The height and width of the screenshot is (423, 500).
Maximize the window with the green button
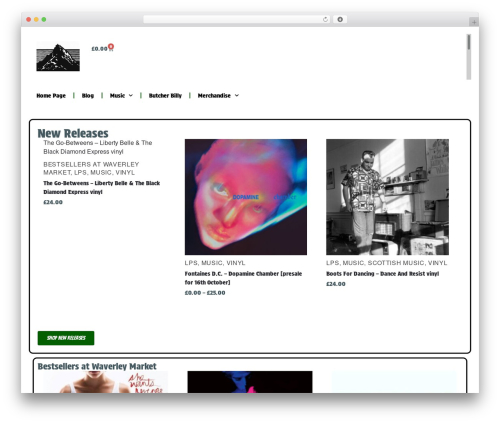tap(44, 20)
